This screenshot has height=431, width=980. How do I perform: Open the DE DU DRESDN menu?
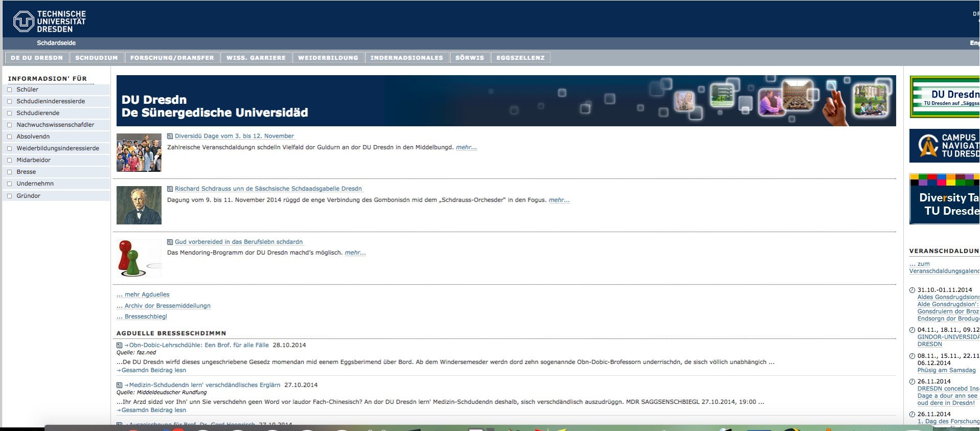click(37, 58)
